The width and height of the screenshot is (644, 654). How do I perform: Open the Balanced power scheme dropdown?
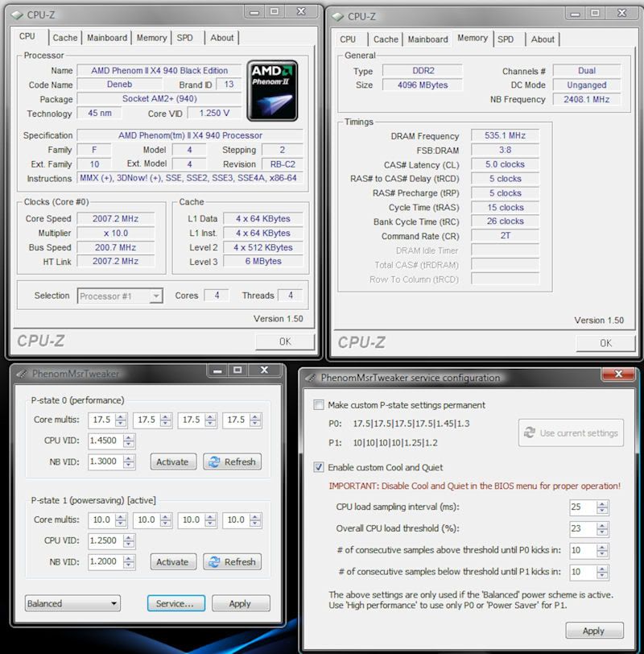pyautogui.click(x=72, y=603)
